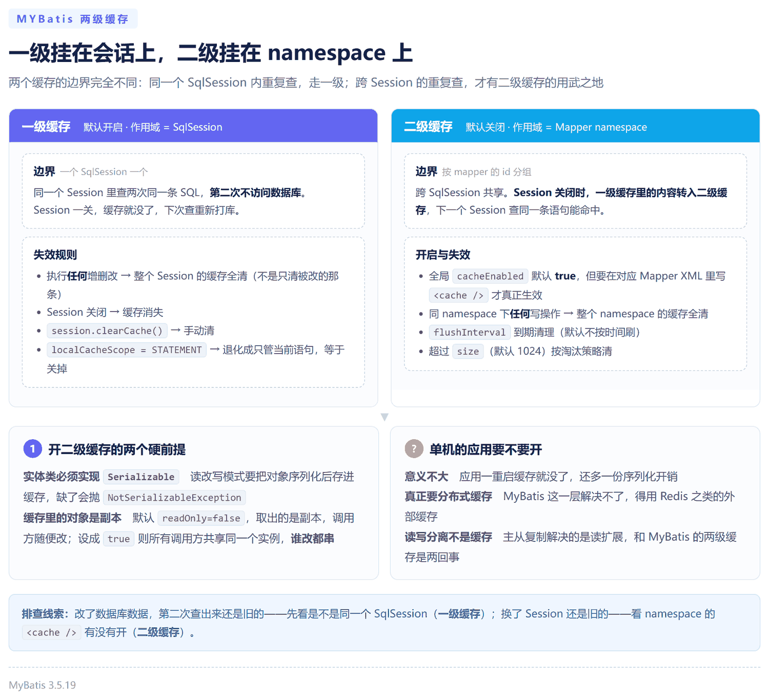Select the heading "单机的应用要不要开"
The width and height of the screenshot is (769, 700).
coord(486,449)
